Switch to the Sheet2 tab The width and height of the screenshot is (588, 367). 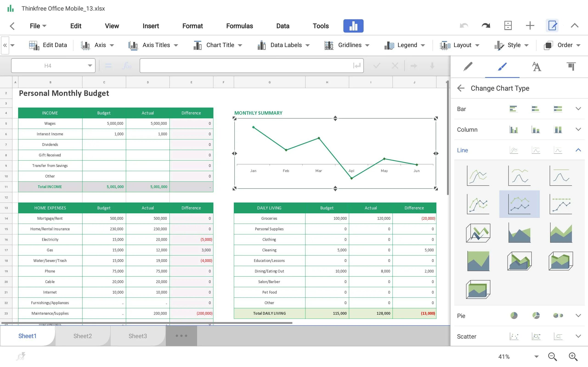coord(83,336)
